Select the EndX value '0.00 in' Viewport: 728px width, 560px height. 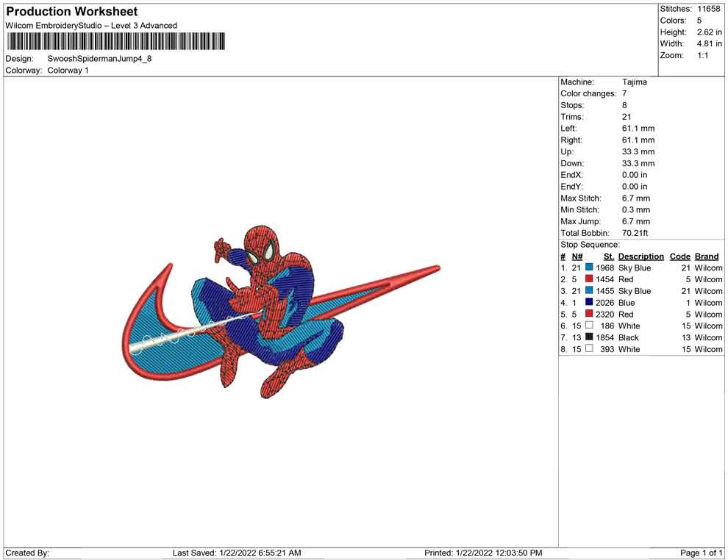click(x=635, y=174)
